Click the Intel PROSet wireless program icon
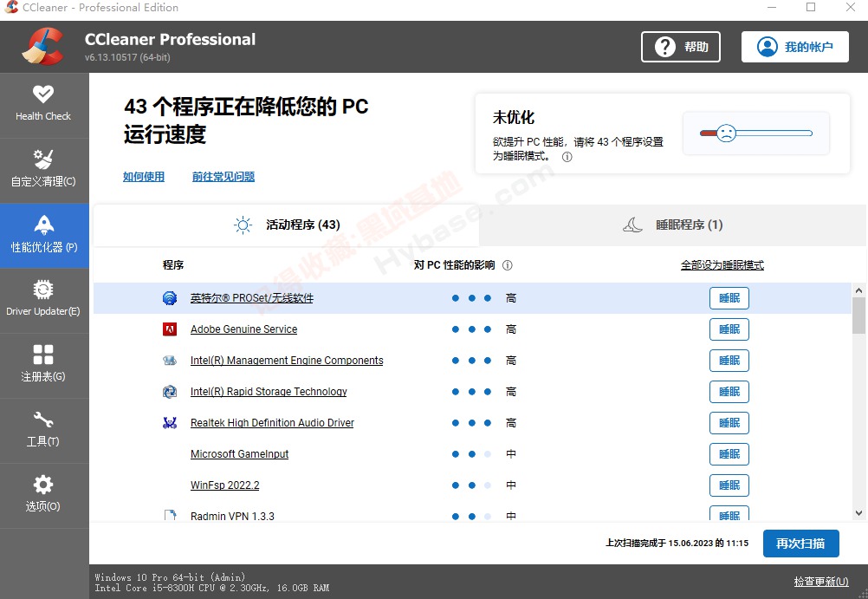 coord(170,298)
